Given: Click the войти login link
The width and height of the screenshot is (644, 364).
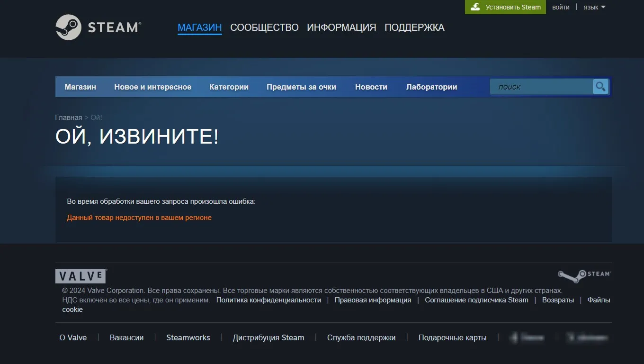Looking at the screenshot, I should point(561,7).
